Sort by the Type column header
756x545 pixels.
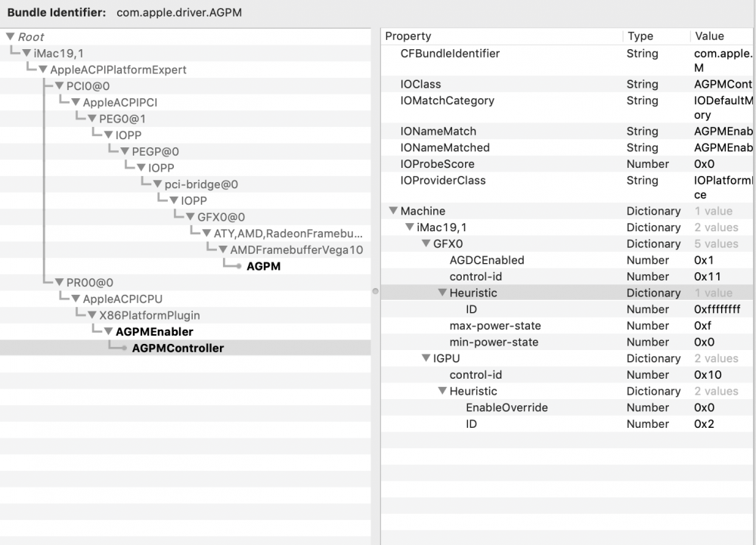(x=656, y=36)
